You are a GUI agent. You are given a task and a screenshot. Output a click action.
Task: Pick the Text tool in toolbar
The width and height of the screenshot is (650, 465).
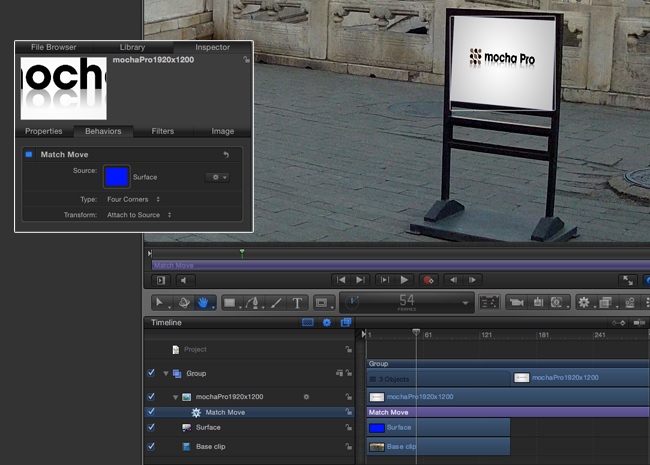(297, 302)
